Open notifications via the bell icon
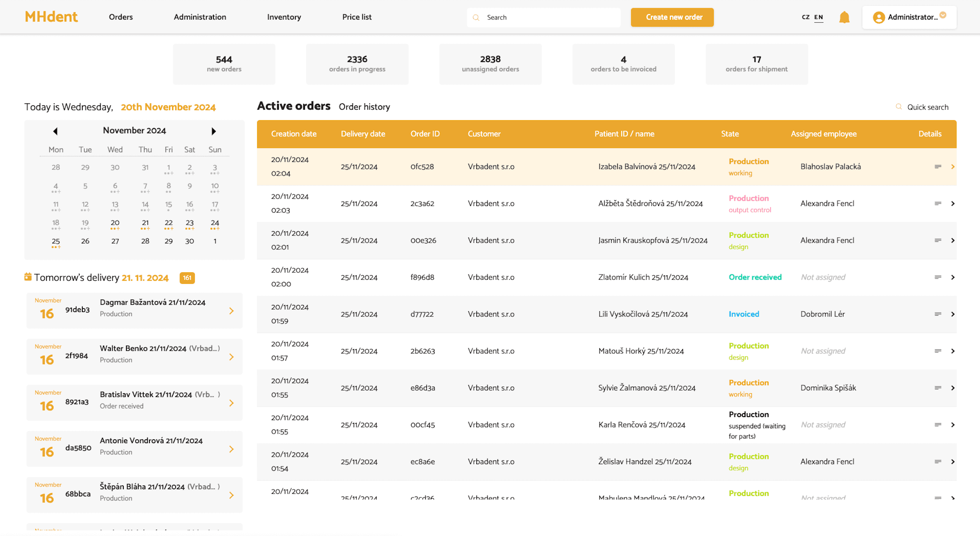This screenshot has height=536, width=980. pyautogui.click(x=844, y=17)
